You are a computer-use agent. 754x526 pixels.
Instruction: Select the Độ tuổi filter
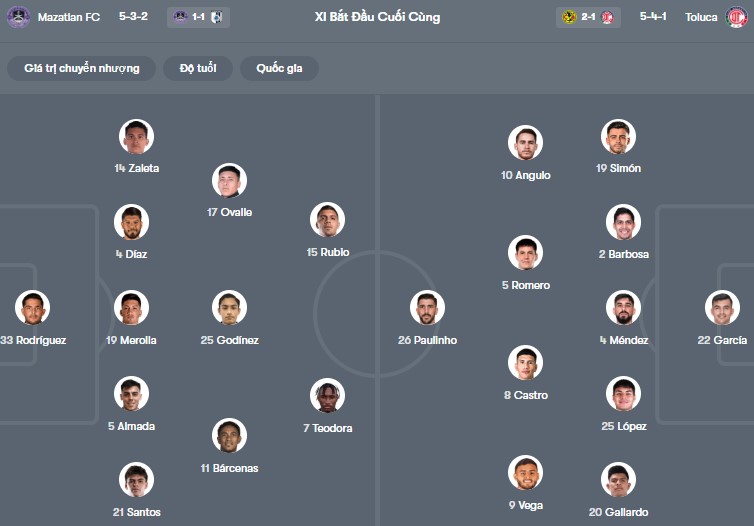pos(198,68)
